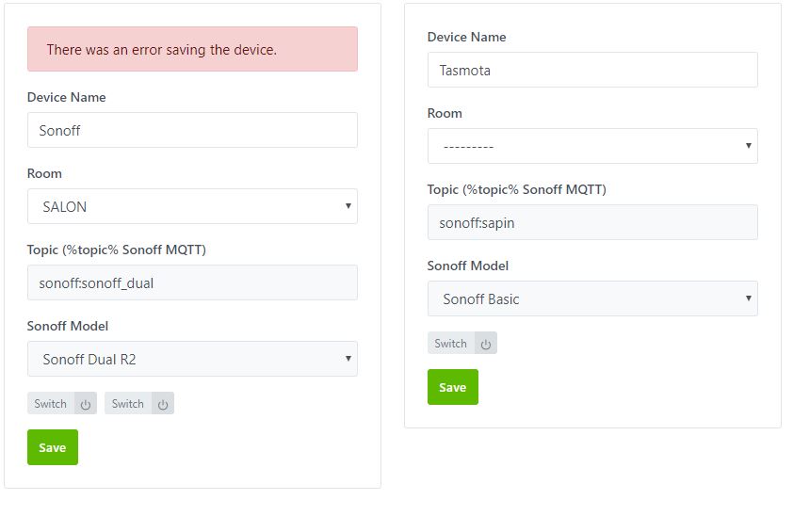Image resolution: width=793 pixels, height=532 pixels.
Task: Click the Device Name label above the Sonoff field
Action: coord(66,97)
